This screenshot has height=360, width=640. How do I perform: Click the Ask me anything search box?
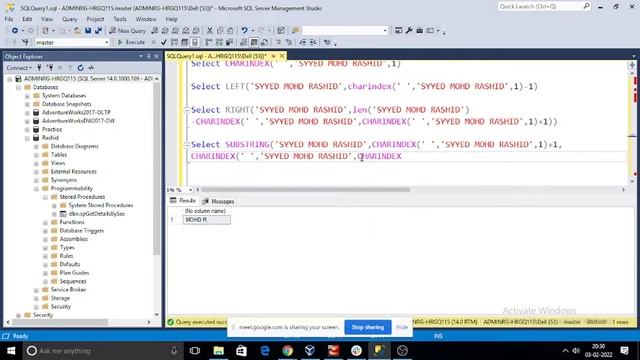tap(102, 351)
